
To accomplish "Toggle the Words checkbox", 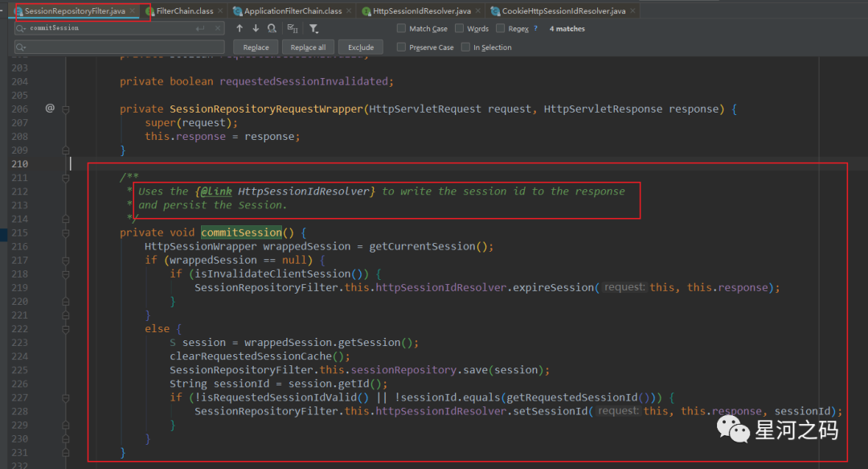I will 460,28.
